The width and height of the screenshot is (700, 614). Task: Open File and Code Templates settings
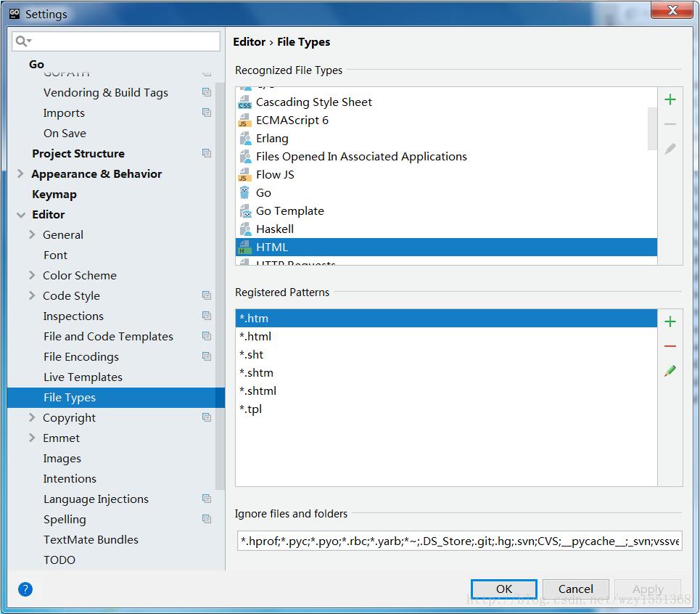[108, 336]
